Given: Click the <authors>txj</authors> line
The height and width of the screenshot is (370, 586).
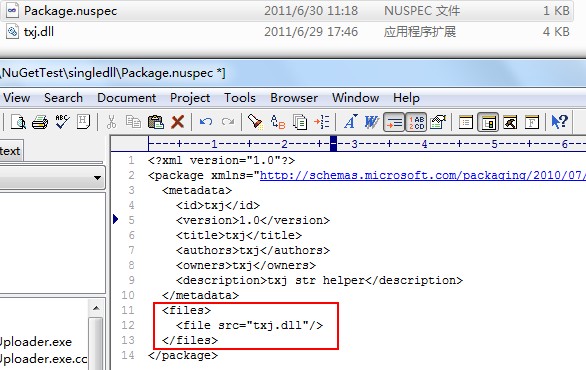Looking at the screenshot, I should [253, 250].
